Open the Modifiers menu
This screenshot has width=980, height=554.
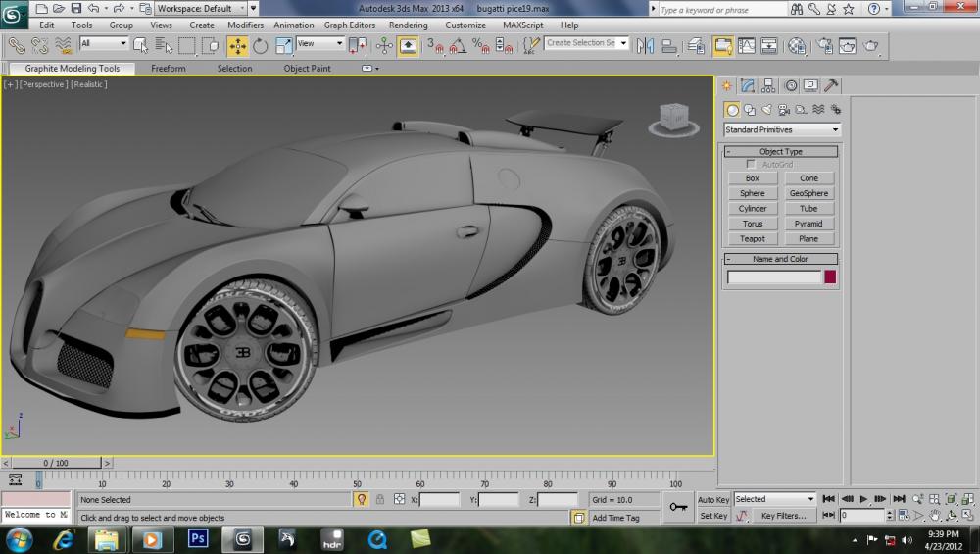click(245, 25)
